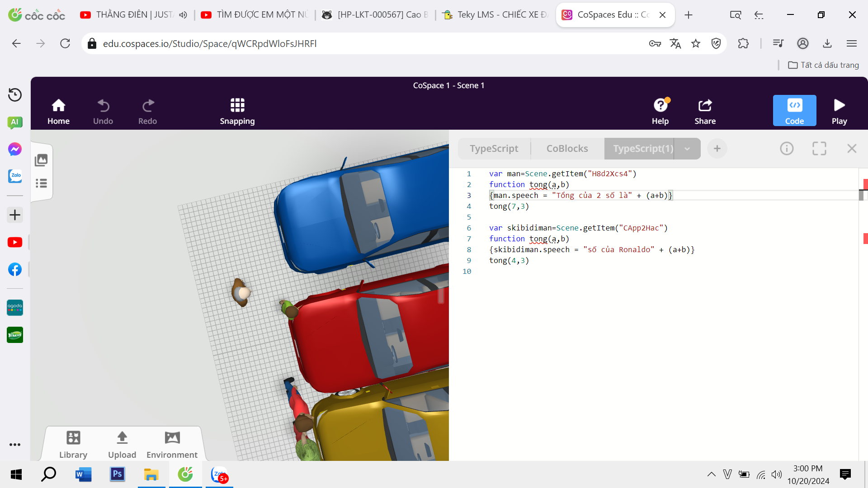868x488 pixels.
Task: Go back to previous page
Action: (x=16, y=43)
